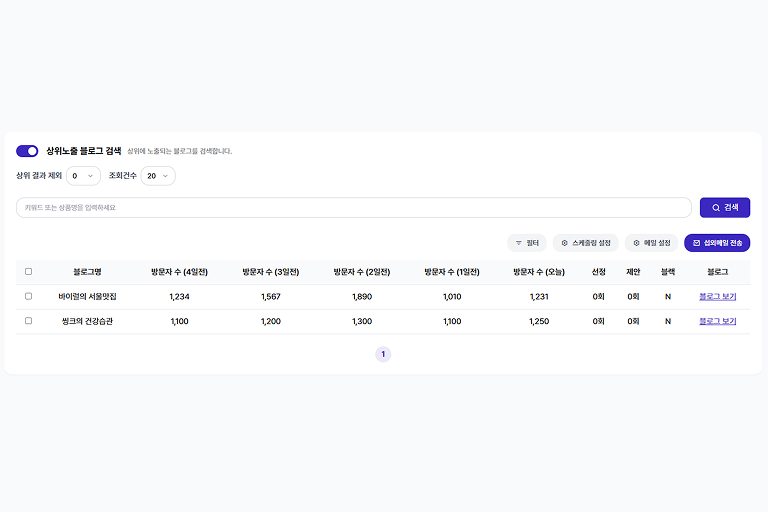
Task: Click the 상위노출 블로그 검색 heading
Action: pyautogui.click(x=84, y=151)
